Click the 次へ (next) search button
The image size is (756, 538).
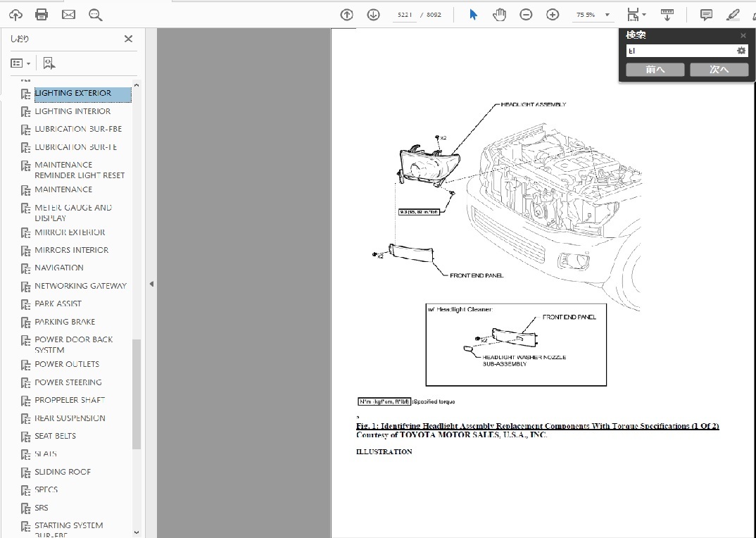[x=719, y=69]
